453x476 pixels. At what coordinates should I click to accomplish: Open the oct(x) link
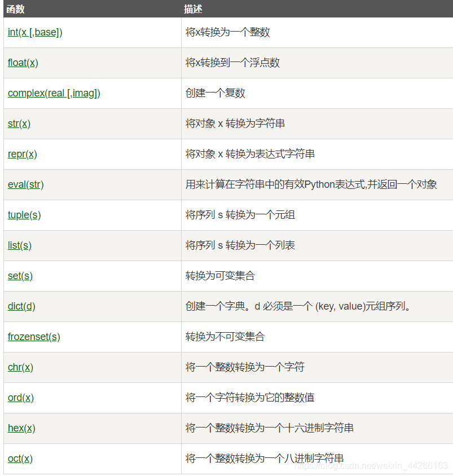[x=20, y=459]
